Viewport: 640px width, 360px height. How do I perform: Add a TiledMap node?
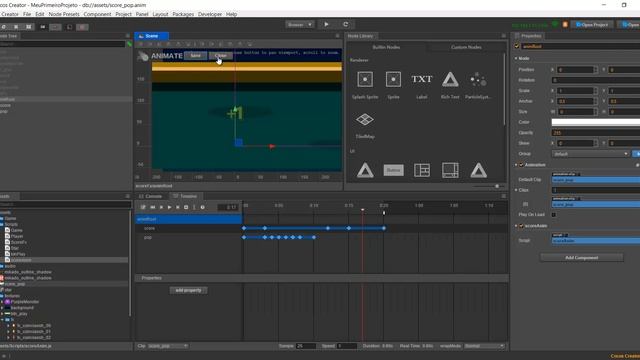365,120
